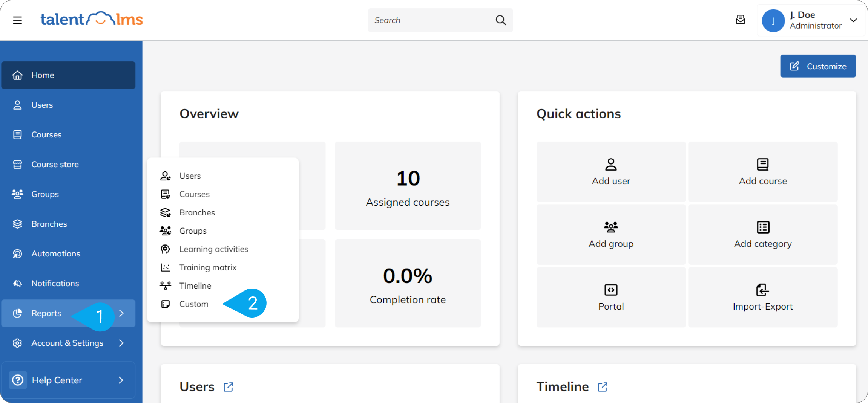This screenshot has height=403, width=868.
Task: Click the Branches report icon in submenu
Action: click(x=165, y=212)
